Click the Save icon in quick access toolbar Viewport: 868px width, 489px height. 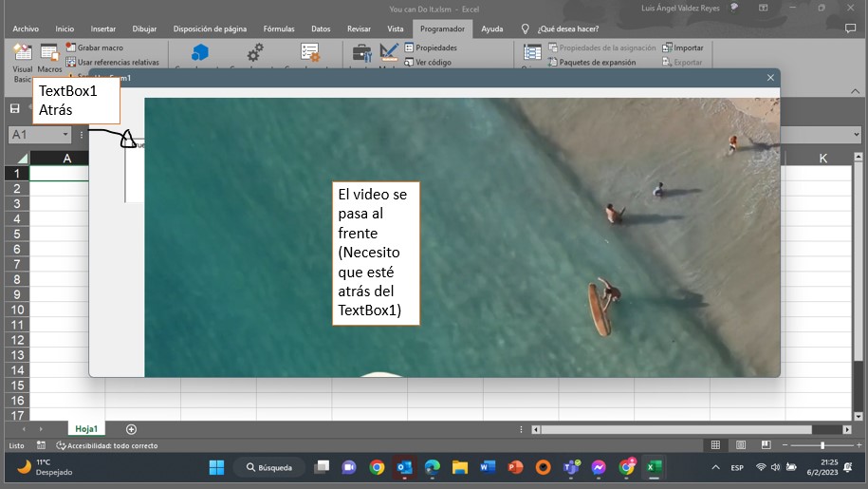coord(15,108)
